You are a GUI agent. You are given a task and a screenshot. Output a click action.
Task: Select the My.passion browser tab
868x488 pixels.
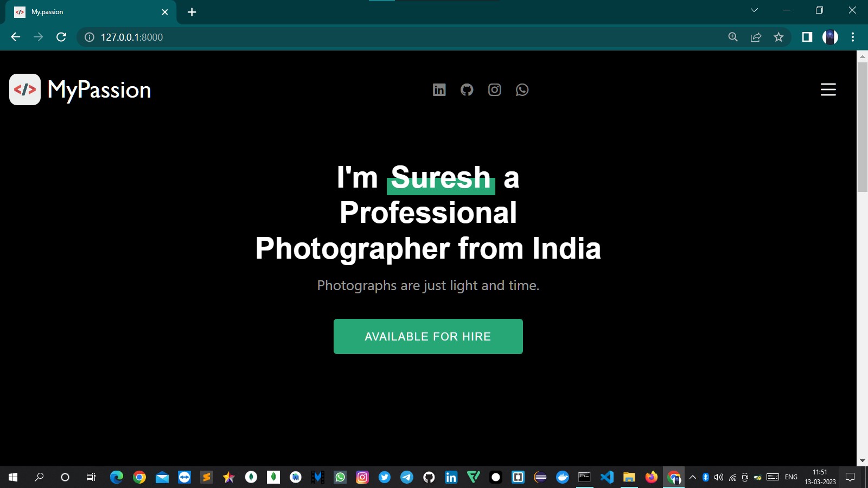coord(91,12)
